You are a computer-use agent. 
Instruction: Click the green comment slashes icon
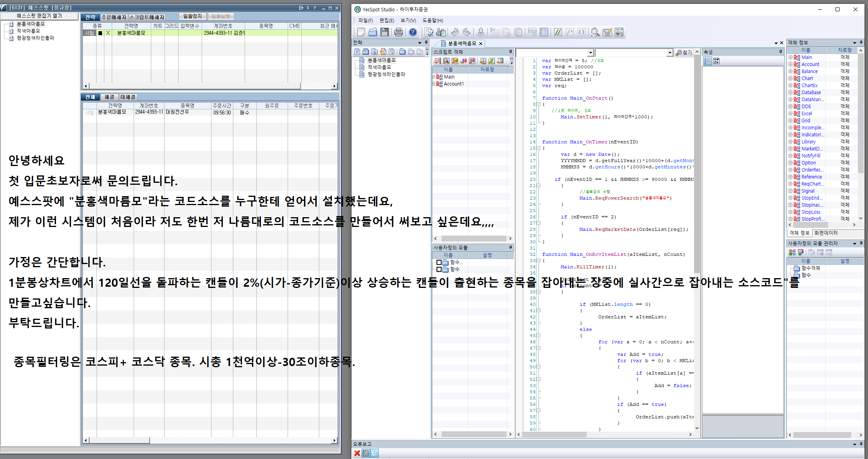(x=558, y=32)
